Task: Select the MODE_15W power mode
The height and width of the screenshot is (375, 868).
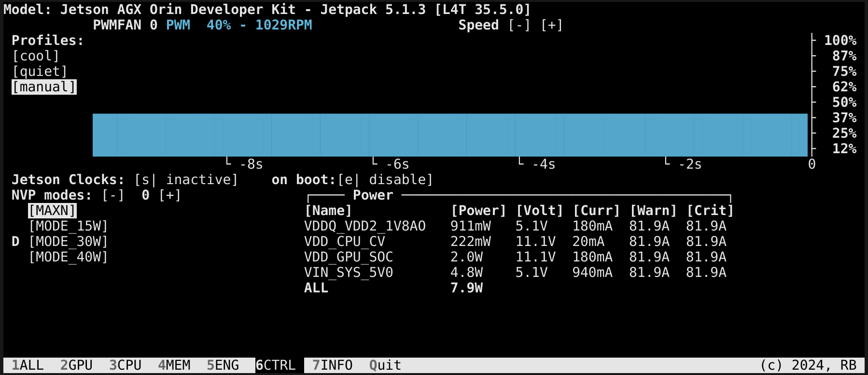Action: [68, 226]
